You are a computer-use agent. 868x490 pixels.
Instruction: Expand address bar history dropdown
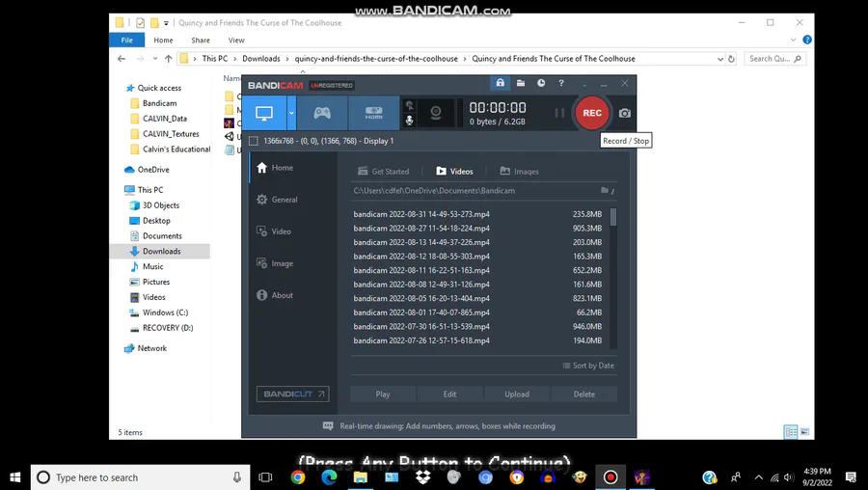pos(720,59)
